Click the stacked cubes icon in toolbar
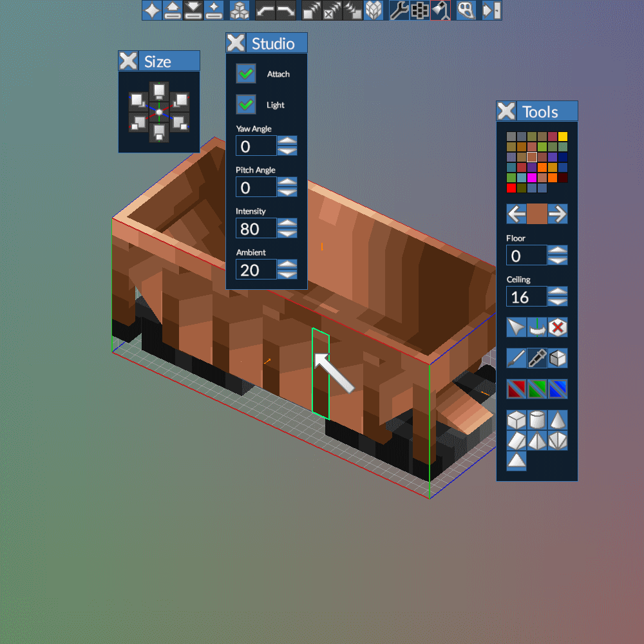The height and width of the screenshot is (644, 644). 240,10
